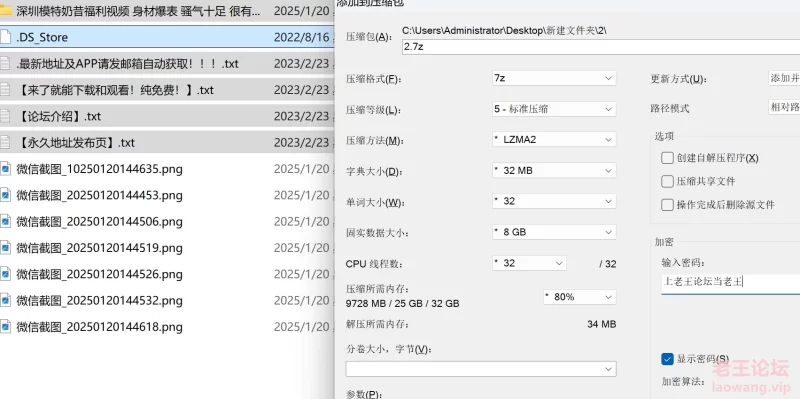Click the folder icon of the top row
The height and width of the screenshot is (399, 800).
point(5,11)
